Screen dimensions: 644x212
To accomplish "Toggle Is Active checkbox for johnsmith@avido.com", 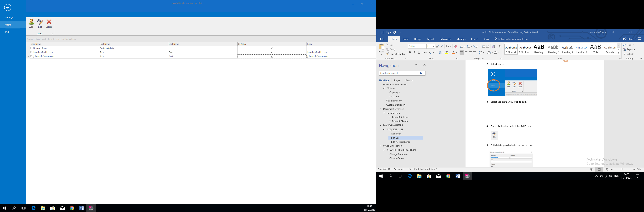I will point(272,56).
